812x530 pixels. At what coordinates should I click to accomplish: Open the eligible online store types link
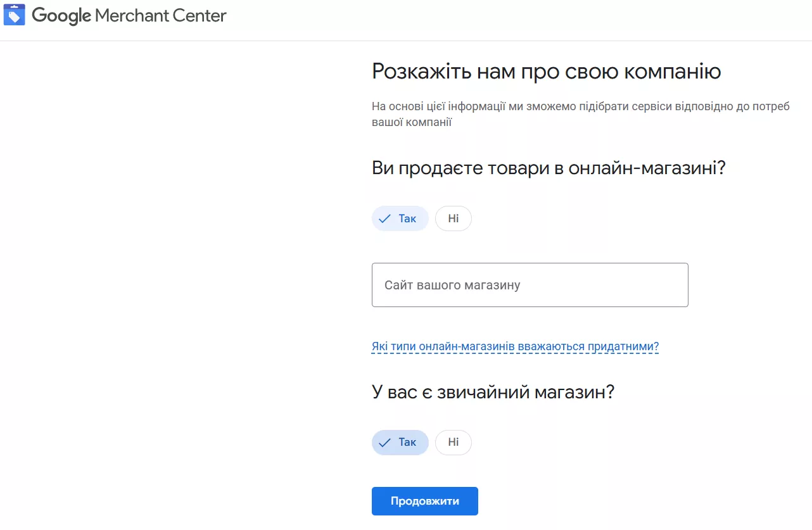(515, 346)
